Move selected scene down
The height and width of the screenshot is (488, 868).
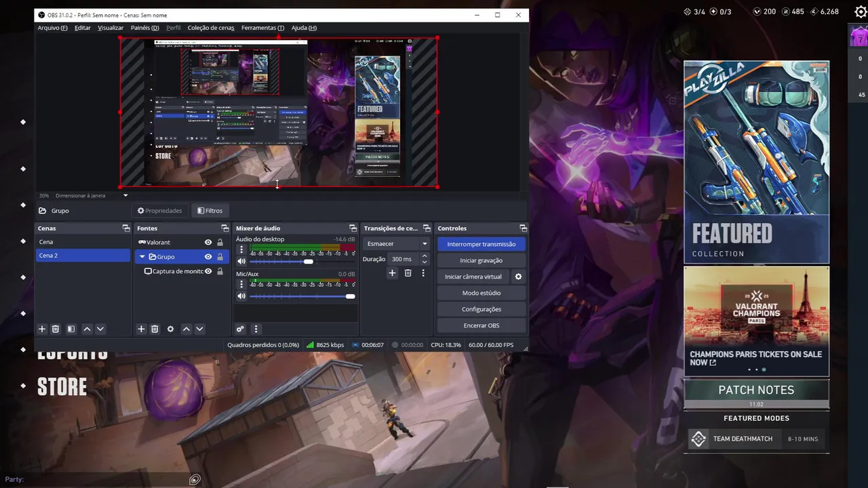100,329
